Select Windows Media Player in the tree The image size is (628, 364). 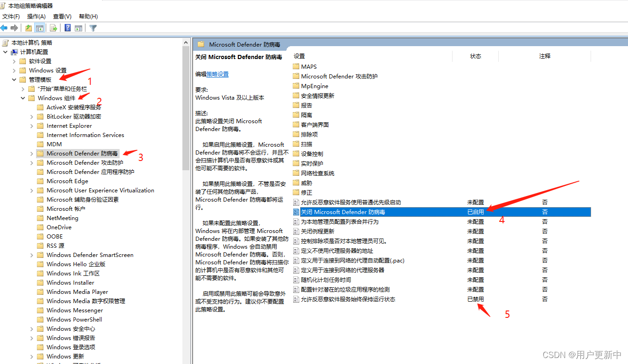pos(77,292)
